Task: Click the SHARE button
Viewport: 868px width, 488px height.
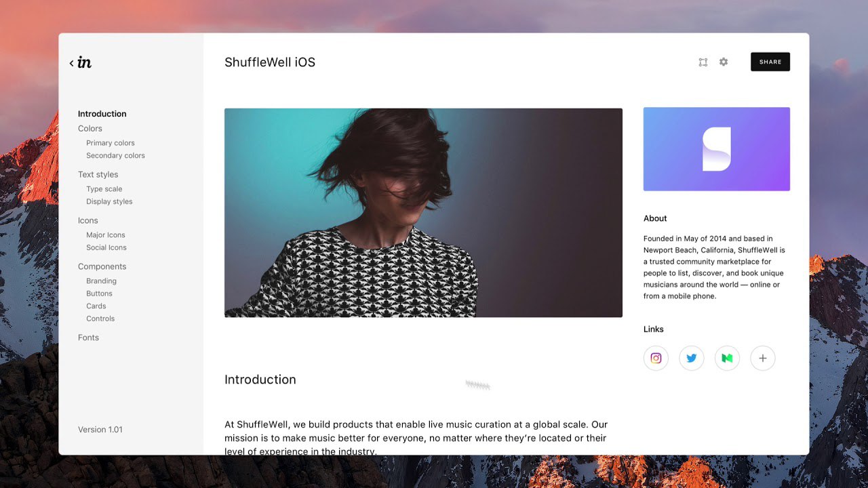Action: [x=770, y=62]
